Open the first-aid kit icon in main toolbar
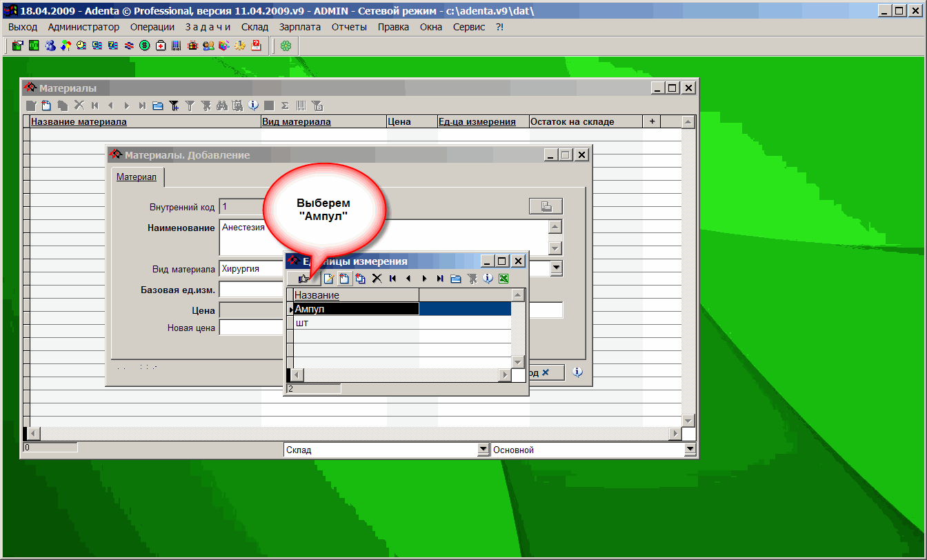The width and height of the screenshot is (927, 560). click(x=160, y=46)
